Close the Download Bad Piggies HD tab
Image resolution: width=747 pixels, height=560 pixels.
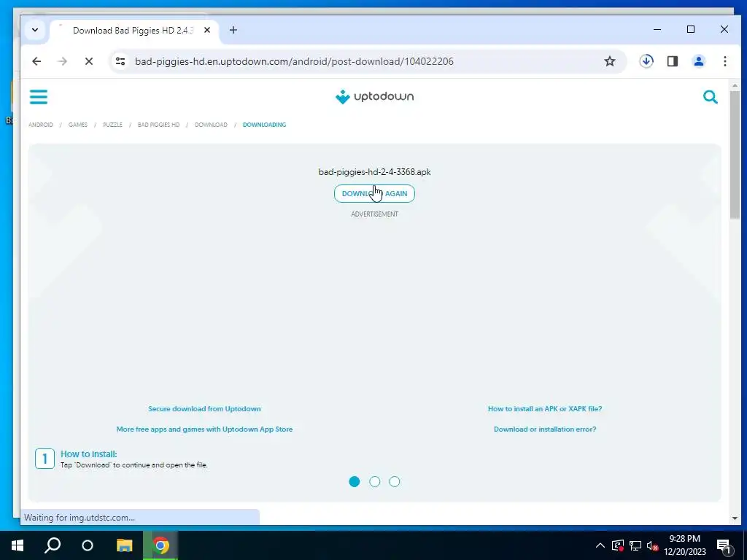click(x=207, y=30)
